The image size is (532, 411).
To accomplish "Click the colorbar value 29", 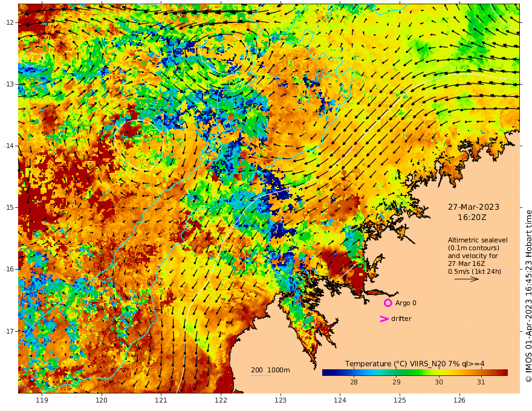I will point(397,382).
